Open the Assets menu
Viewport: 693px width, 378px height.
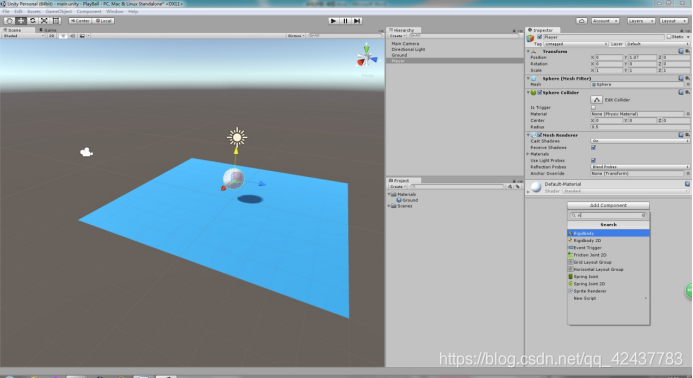click(34, 11)
